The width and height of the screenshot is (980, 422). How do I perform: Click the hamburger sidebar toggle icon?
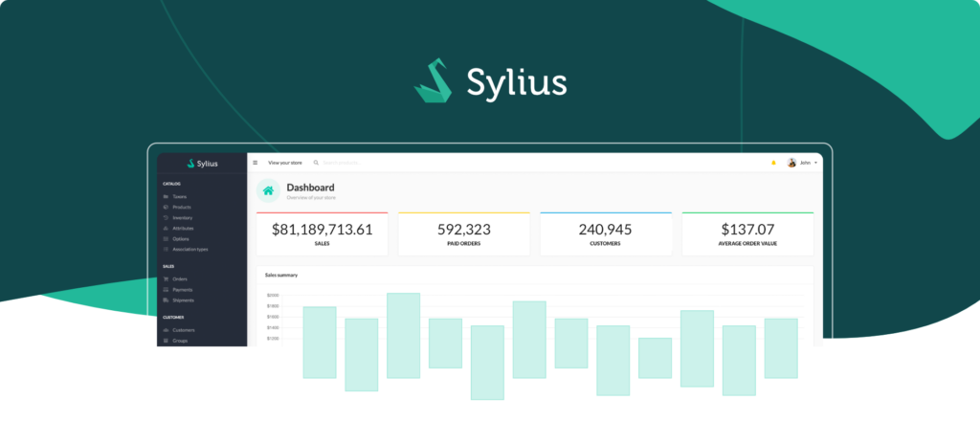coord(256,163)
